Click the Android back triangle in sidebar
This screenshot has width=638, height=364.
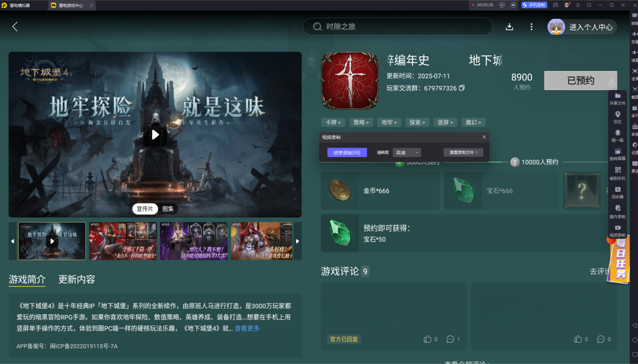coord(634,325)
